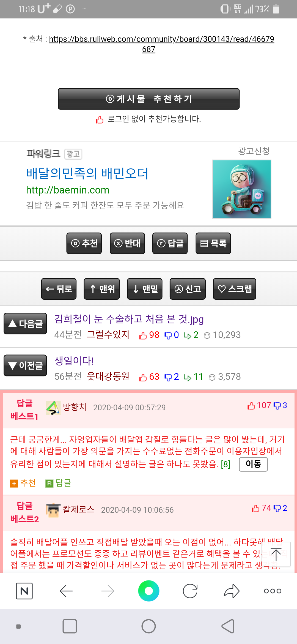This screenshot has height=644, width=297.
Task: Save post with 스크랩 heart button
Action: [x=235, y=289]
